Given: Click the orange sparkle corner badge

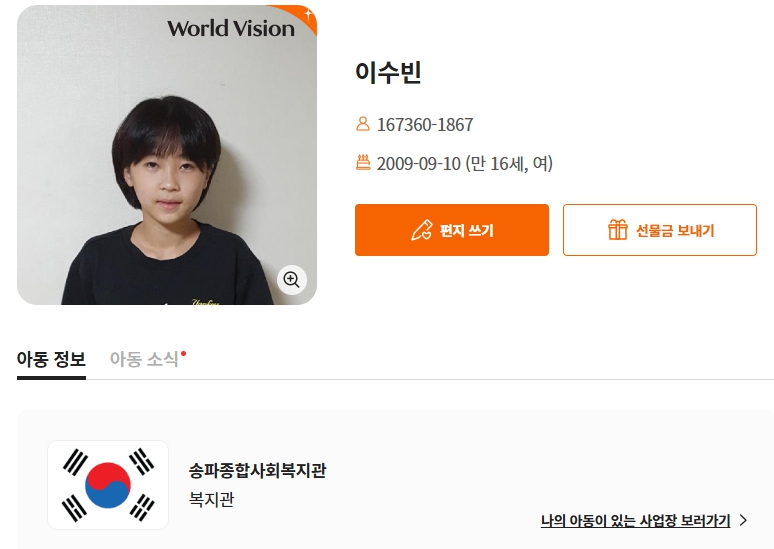Looking at the screenshot, I should 306,14.
